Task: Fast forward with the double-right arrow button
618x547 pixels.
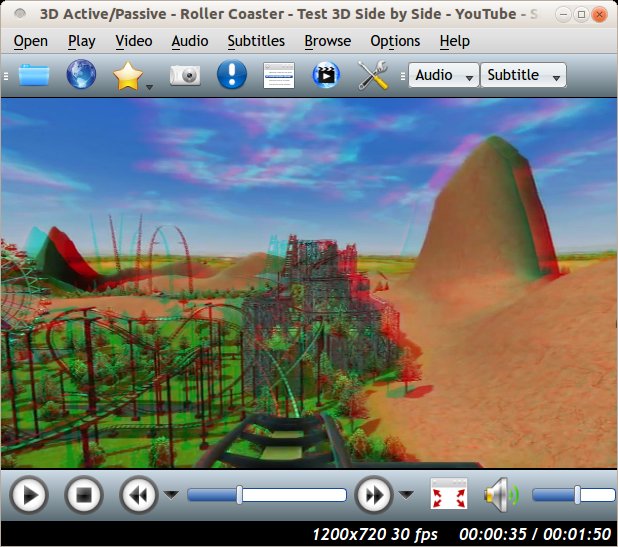Action: [373, 495]
